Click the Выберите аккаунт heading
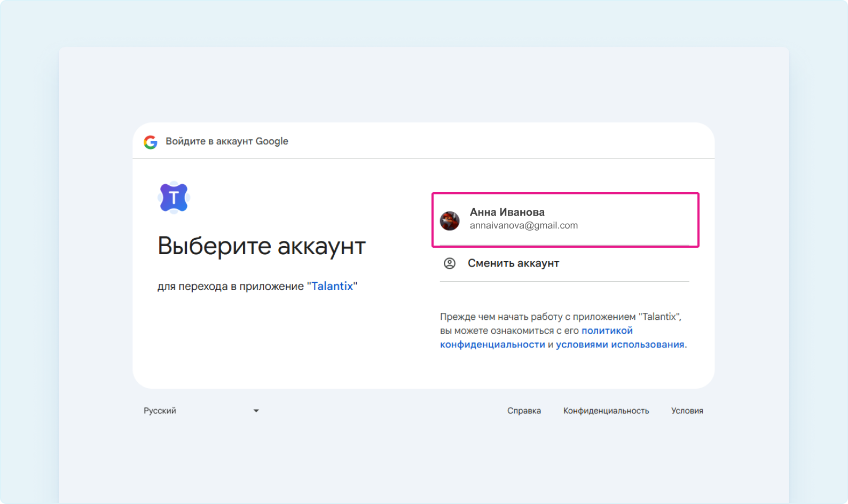This screenshot has width=848, height=504. [x=262, y=246]
